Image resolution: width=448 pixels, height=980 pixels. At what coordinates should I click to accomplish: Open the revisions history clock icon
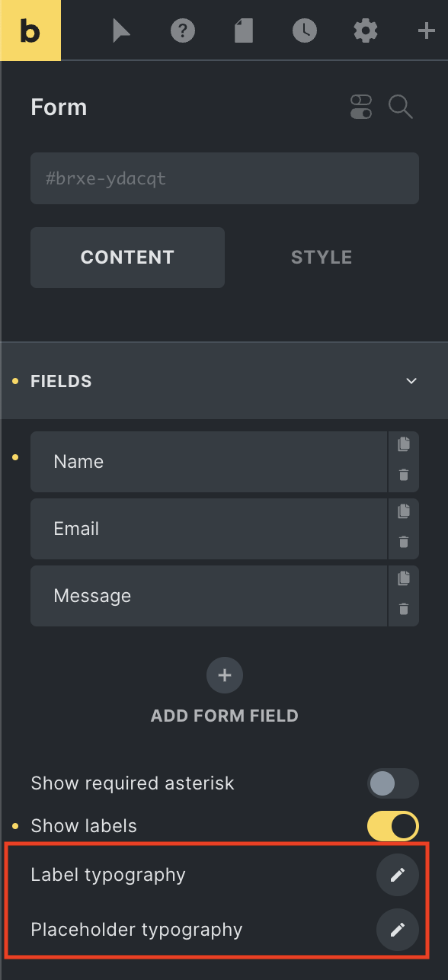click(305, 31)
